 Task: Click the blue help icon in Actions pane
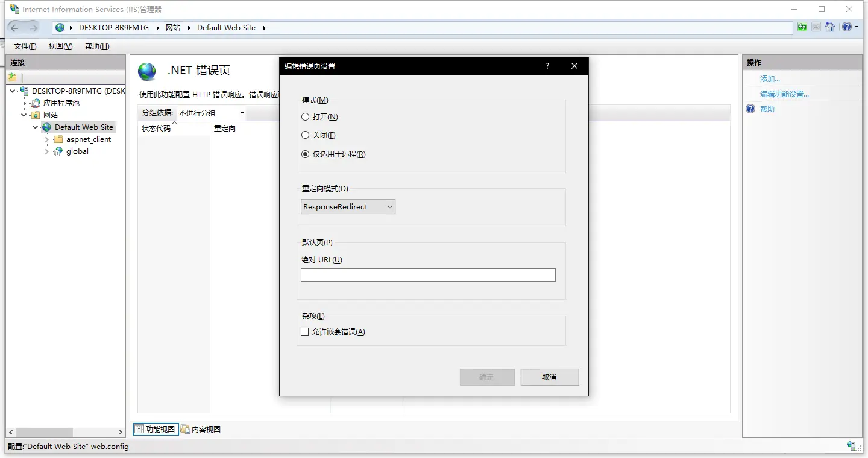750,109
